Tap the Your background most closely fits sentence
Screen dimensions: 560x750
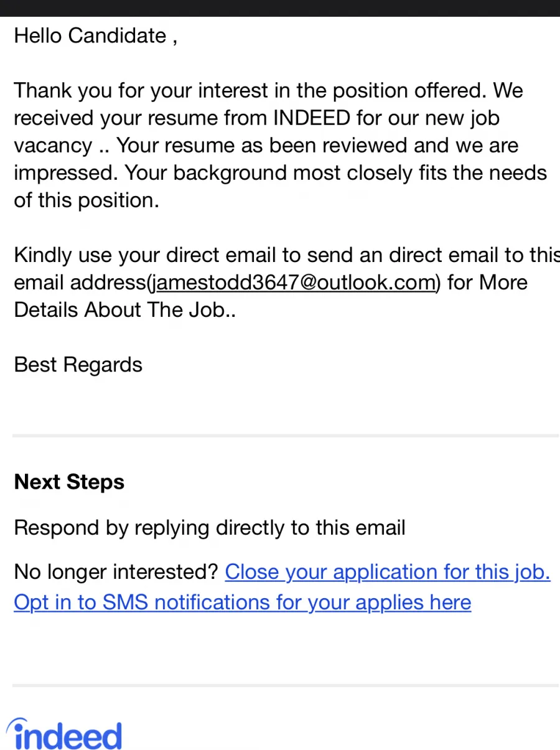click(335, 173)
